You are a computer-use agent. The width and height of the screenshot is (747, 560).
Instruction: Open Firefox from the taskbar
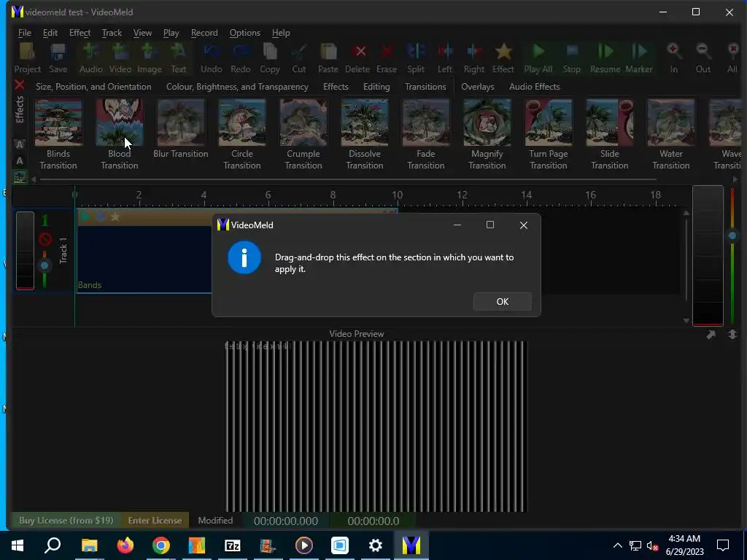[x=125, y=545]
